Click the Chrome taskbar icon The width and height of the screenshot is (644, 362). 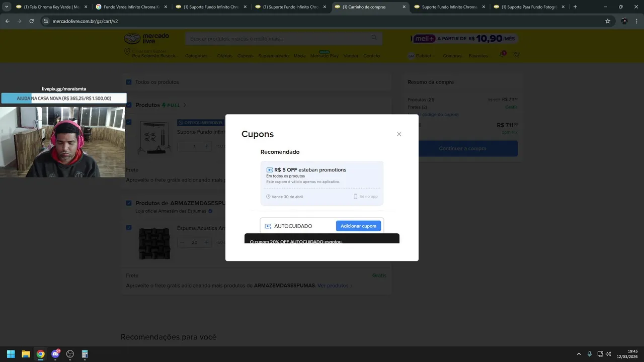[x=40, y=354]
